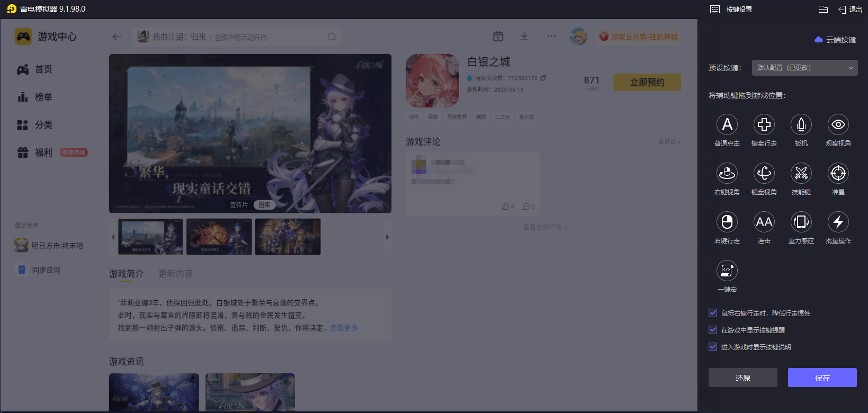Select the second screenshot thumbnail in the strip

point(219,237)
